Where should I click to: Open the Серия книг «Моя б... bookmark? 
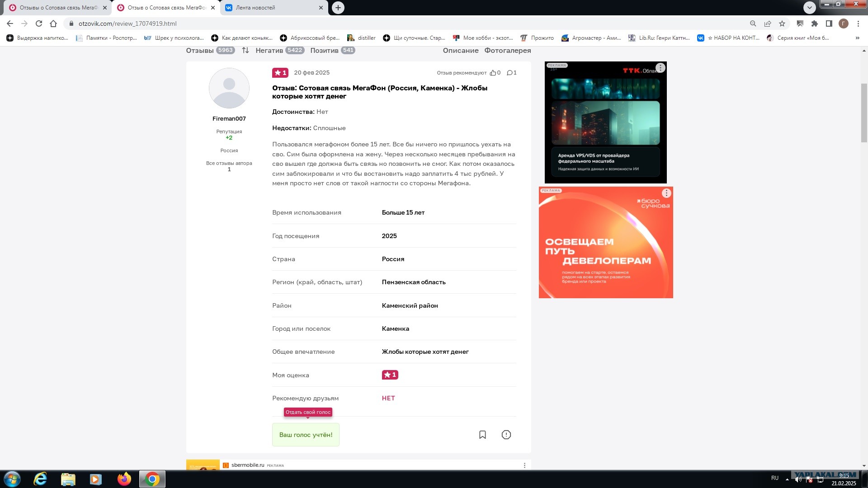(798, 38)
